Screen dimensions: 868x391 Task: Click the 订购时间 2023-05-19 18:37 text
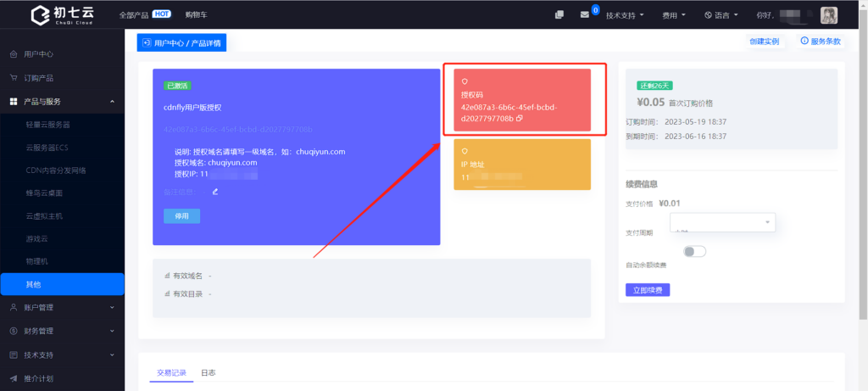(676, 122)
